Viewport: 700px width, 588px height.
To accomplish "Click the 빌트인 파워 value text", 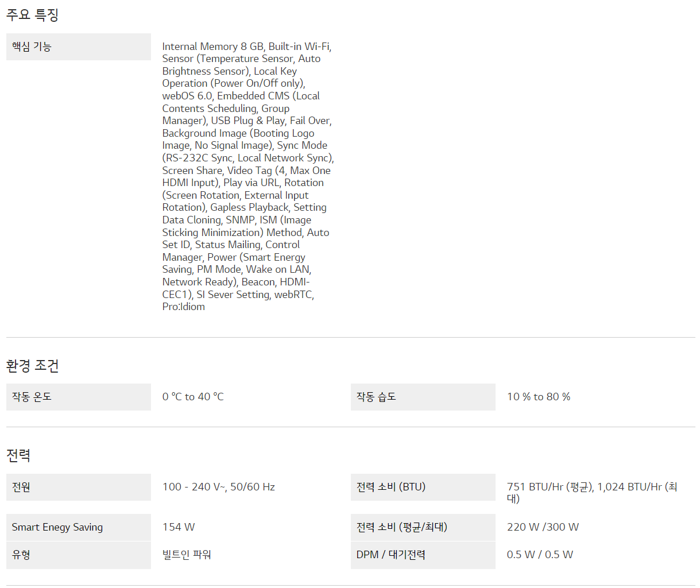I will [x=187, y=555].
